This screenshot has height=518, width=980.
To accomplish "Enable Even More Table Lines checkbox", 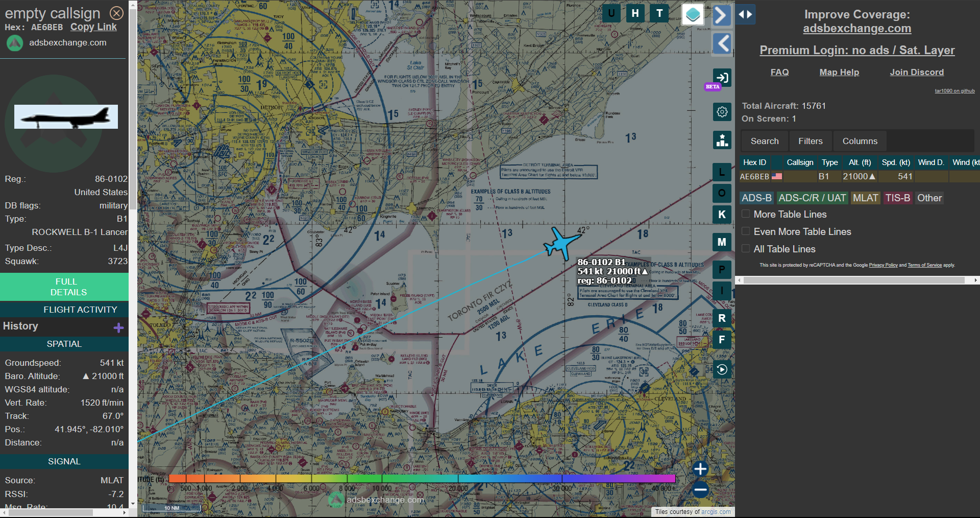I will [x=746, y=231].
